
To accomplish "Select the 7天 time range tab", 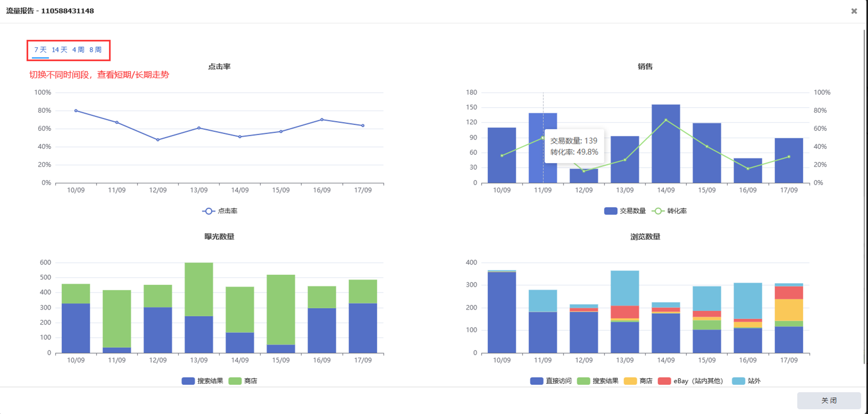I will pos(40,50).
